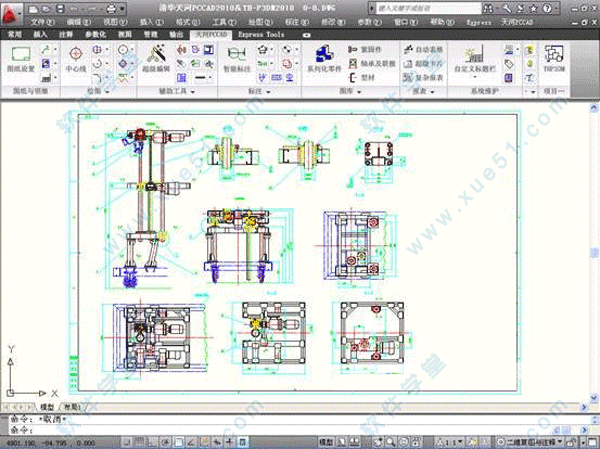
Task: Toggle the 模型 space button in status bar
Action: 326,441
